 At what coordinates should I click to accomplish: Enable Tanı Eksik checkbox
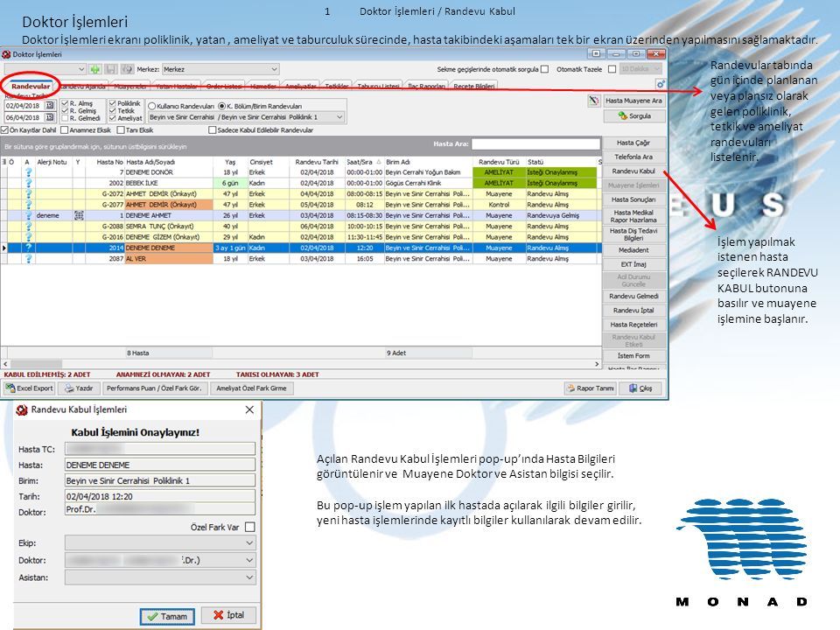[x=121, y=130]
